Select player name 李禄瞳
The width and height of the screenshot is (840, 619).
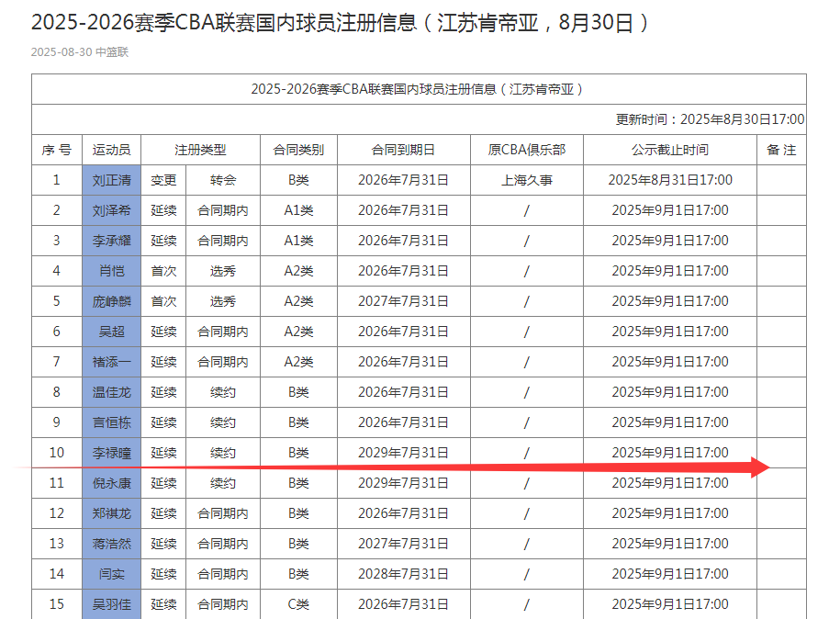(x=111, y=453)
